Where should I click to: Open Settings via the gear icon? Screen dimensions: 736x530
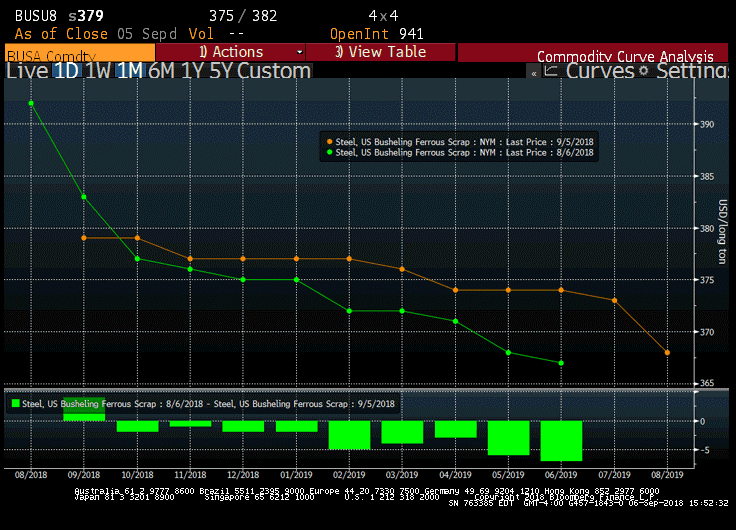click(643, 71)
